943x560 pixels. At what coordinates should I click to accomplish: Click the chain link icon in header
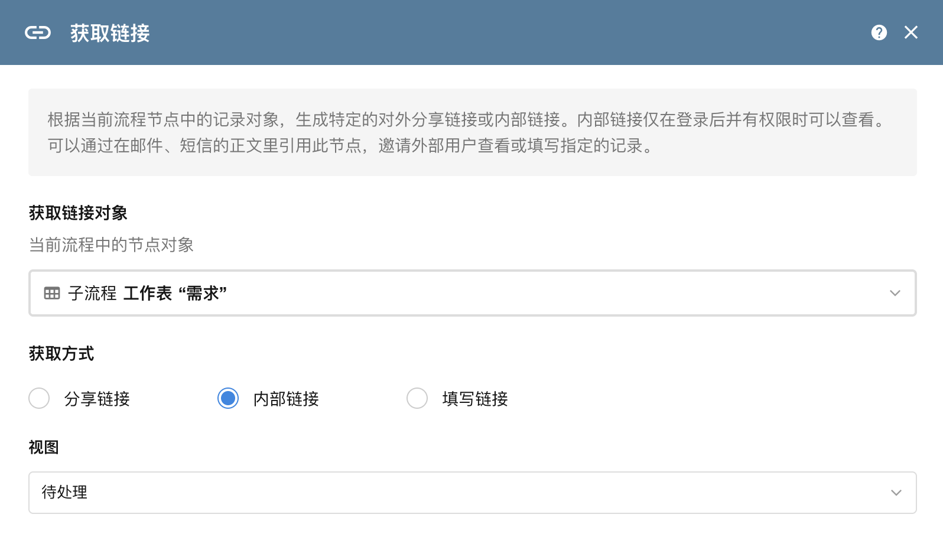[38, 32]
